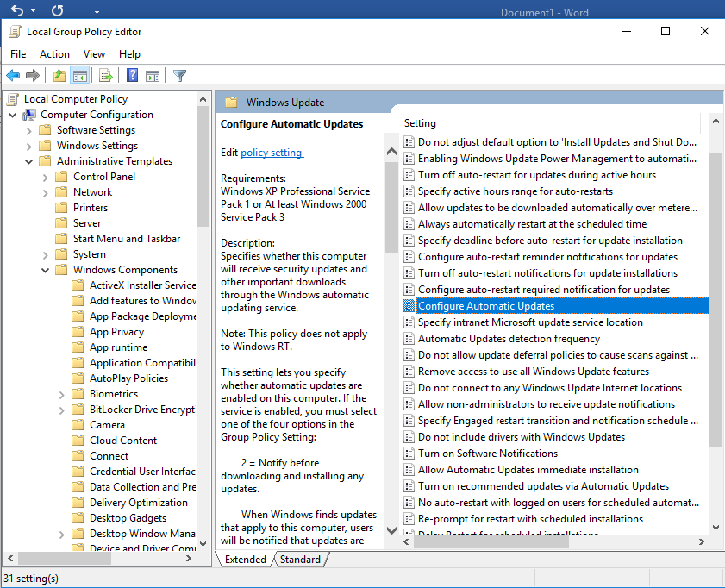Select Always automatically restart at the scheduled time
This screenshot has width=725, height=588.
tap(532, 224)
